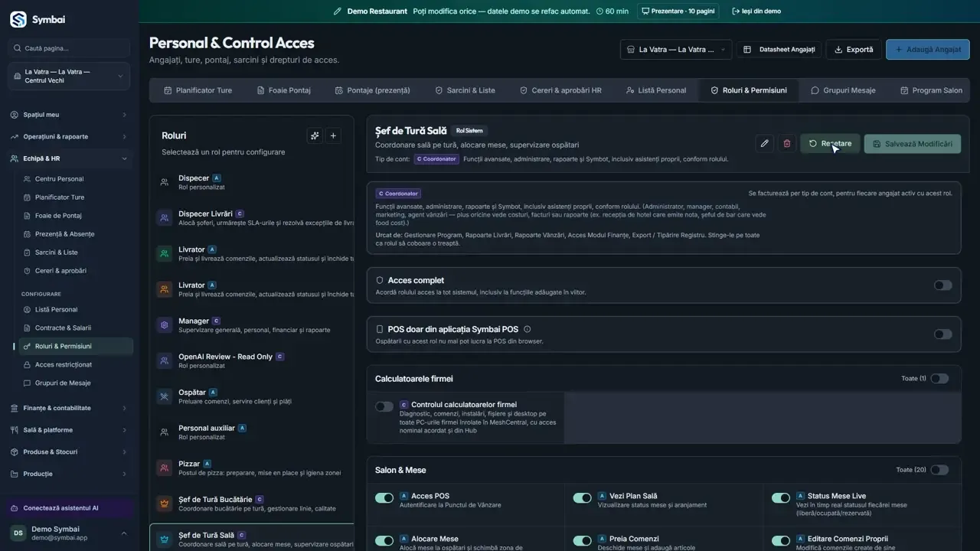Click the plus icon in Roluri panel header
Viewport: 980px width, 551px height.
[333, 135]
